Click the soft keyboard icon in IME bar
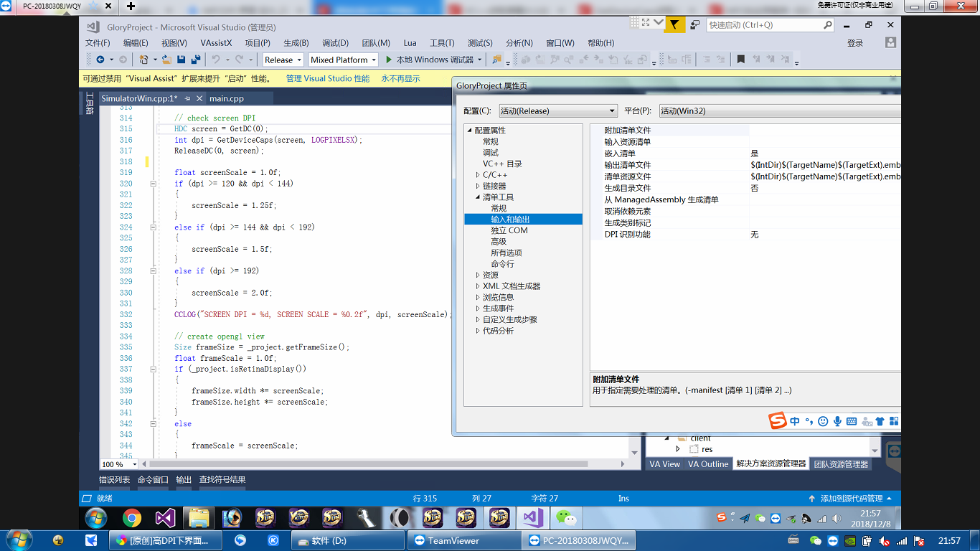The height and width of the screenshot is (551, 980). pos(852,421)
